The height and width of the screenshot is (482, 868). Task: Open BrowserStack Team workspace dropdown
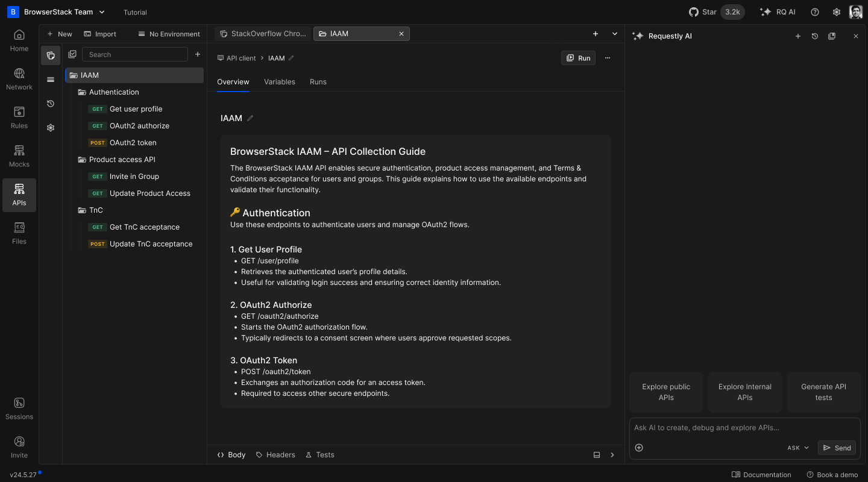pyautogui.click(x=57, y=12)
